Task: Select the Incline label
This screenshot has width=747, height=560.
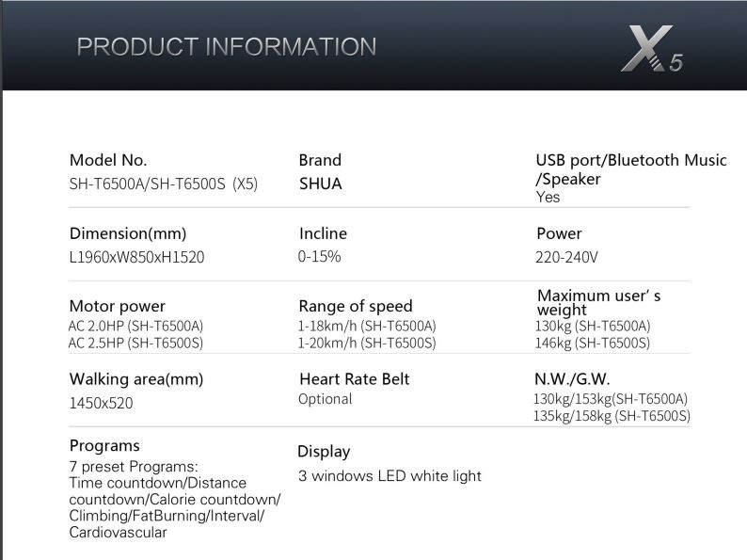Action: tap(323, 233)
